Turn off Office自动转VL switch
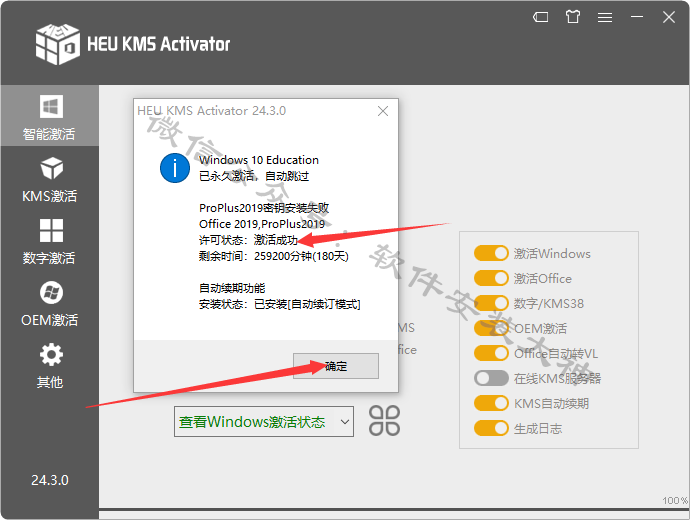 pyautogui.click(x=491, y=353)
